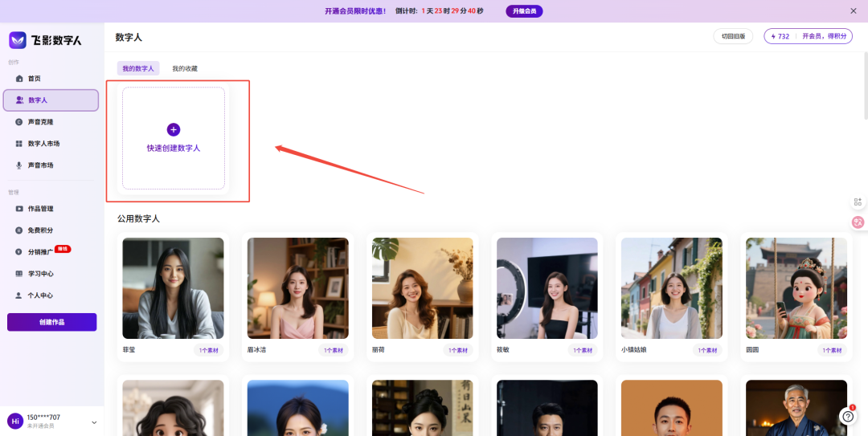Click 1个素材 tag on 菲莹 card
This screenshot has width=868, height=436.
click(209, 350)
